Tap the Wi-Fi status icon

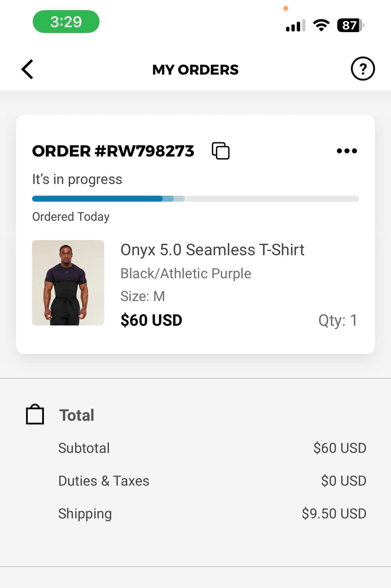321,25
